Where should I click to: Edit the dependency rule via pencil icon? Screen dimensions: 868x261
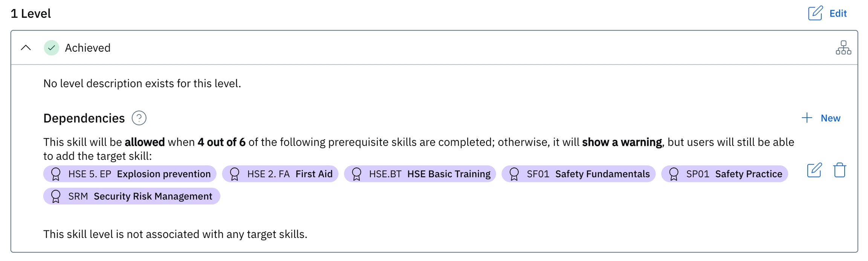[x=815, y=170]
